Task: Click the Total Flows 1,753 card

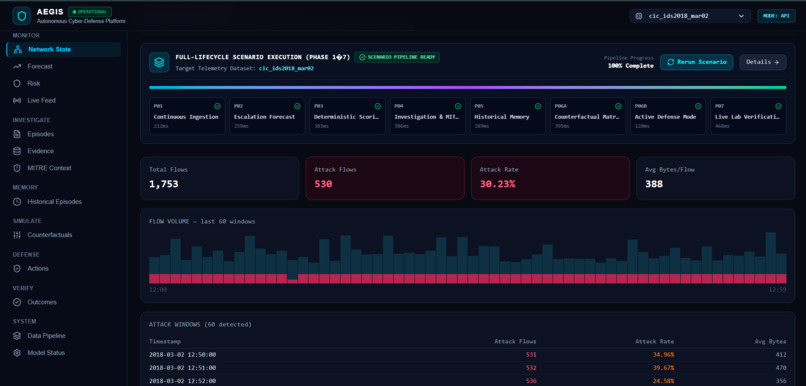Action: point(219,178)
